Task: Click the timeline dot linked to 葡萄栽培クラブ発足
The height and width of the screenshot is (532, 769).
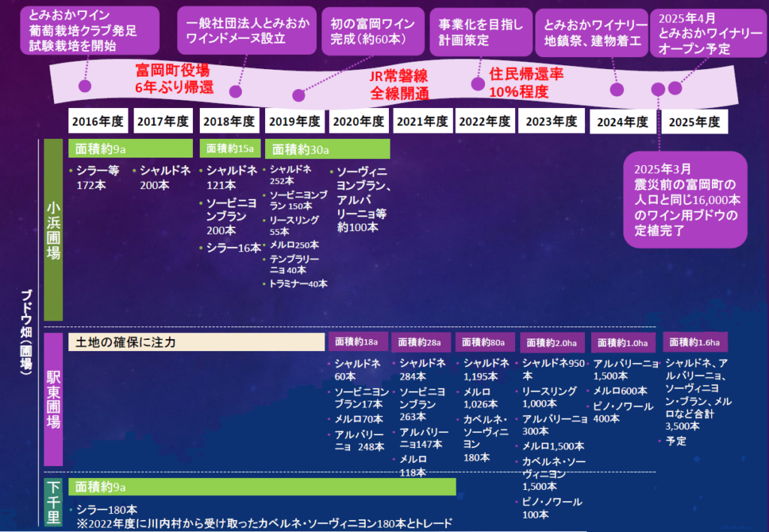Action: (85, 86)
